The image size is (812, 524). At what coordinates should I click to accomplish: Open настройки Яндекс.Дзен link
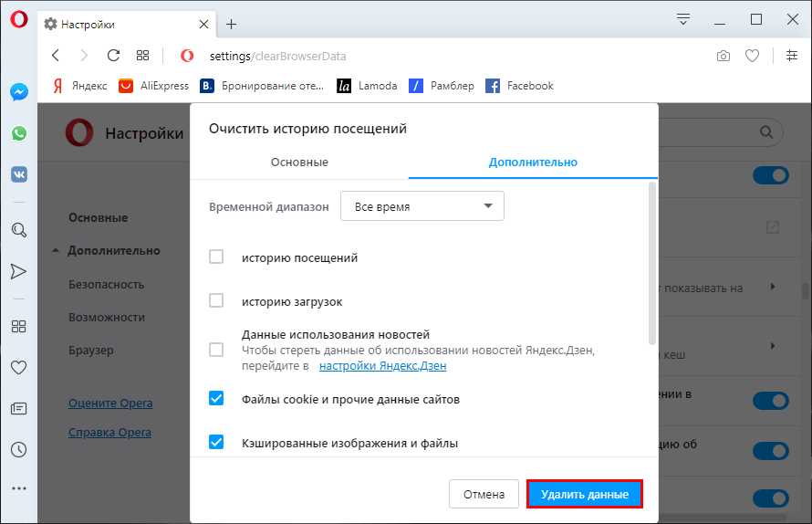click(x=382, y=366)
